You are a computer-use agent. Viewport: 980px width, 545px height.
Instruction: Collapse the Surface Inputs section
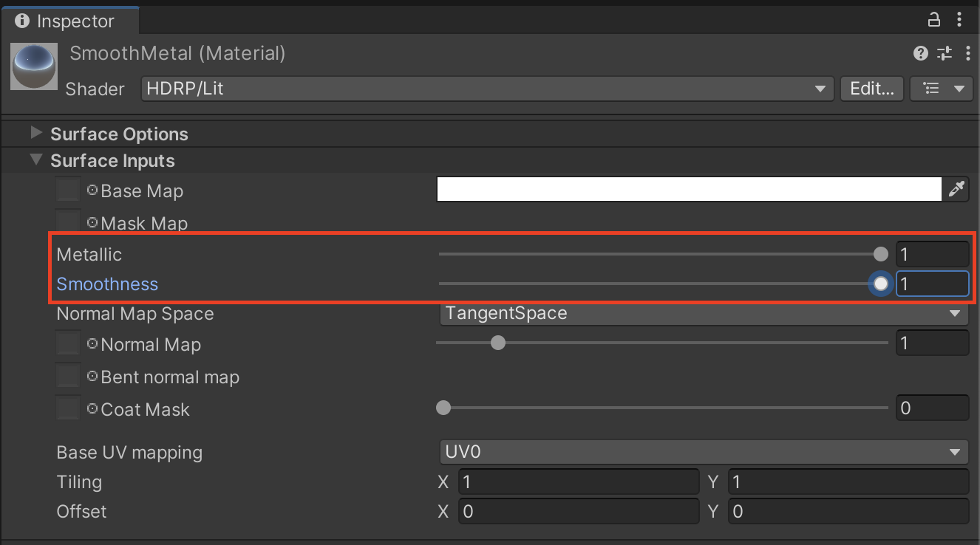[x=35, y=160]
